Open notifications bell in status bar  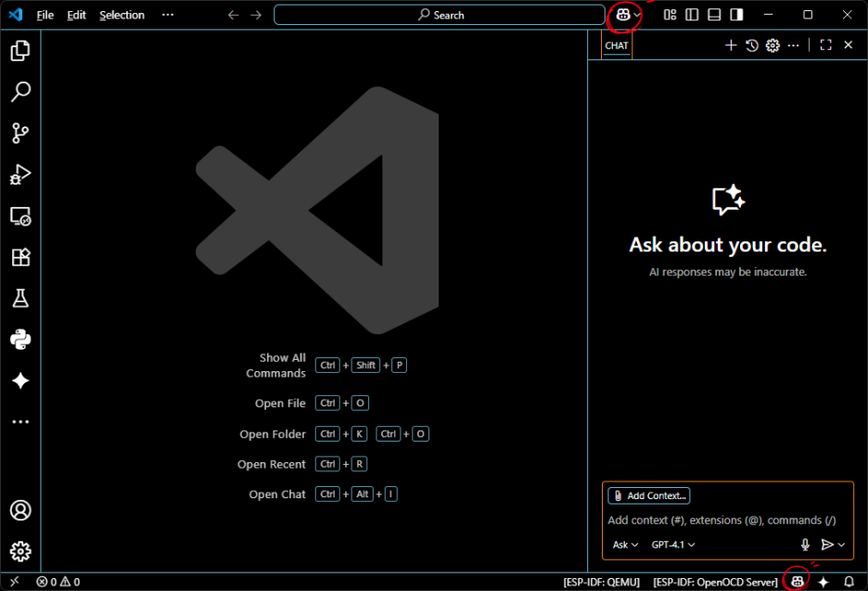pyautogui.click(x=849, y=582)
